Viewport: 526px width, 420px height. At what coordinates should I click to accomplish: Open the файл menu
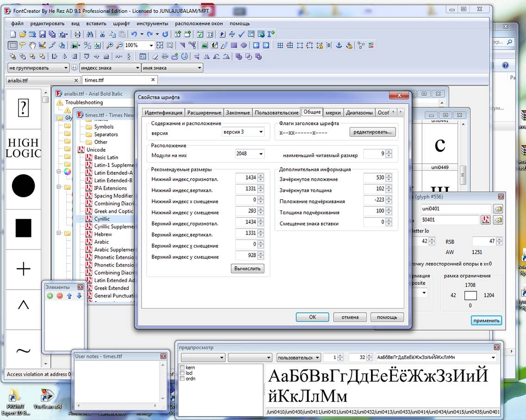17,24
